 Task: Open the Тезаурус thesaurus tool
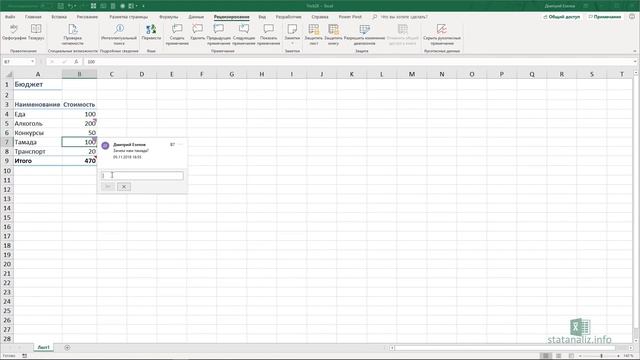pos(36,32)
